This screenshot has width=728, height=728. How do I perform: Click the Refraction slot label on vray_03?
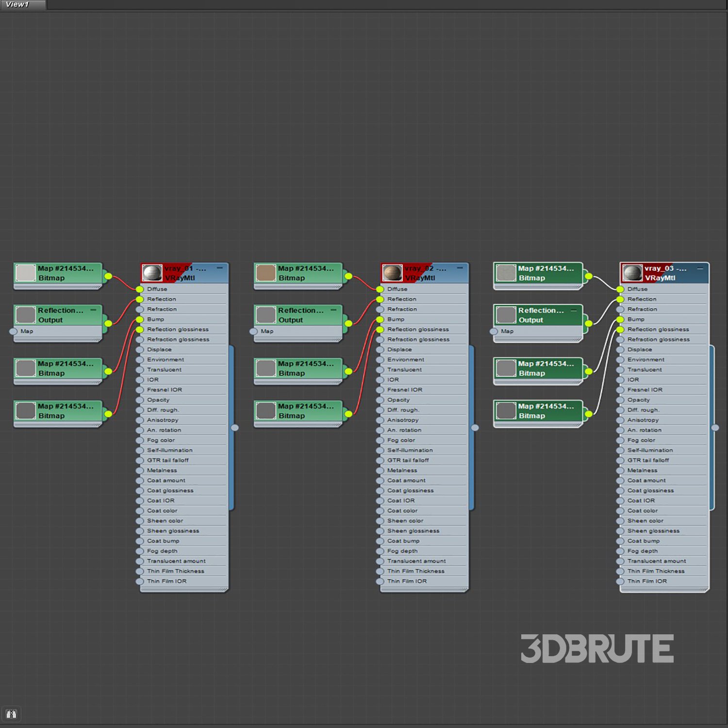tap(642, 309)
